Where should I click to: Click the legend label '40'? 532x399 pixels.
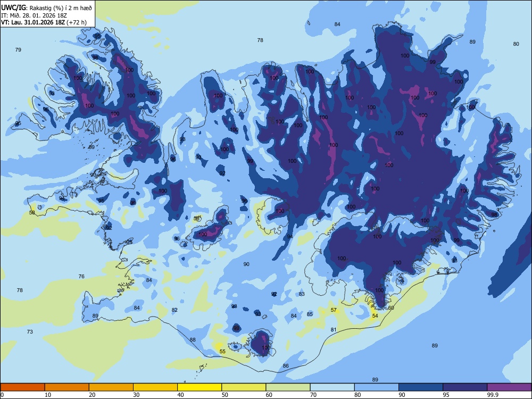[180, 395]
